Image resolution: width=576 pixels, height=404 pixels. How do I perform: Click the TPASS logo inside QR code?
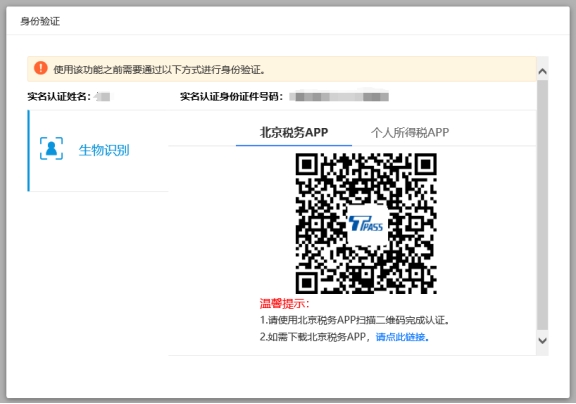click(366, 223)
